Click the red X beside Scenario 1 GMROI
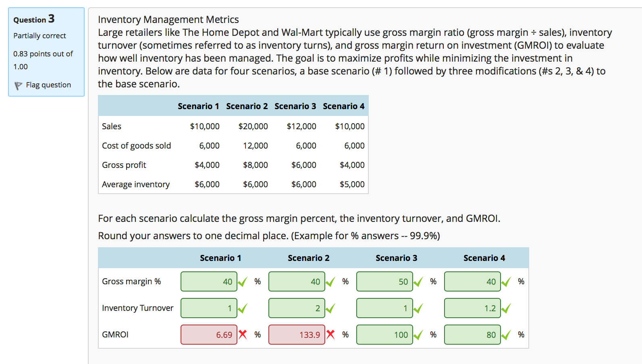 coord(242,334)
